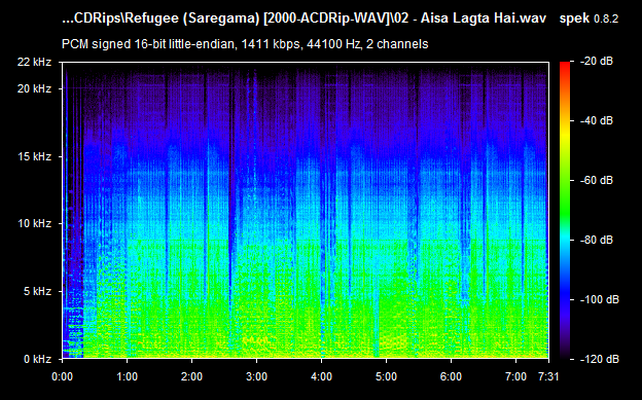This screenshot has width=642, height=400.
Task: Click the -100 dB scale label
Action: click(x=599, y=300)
